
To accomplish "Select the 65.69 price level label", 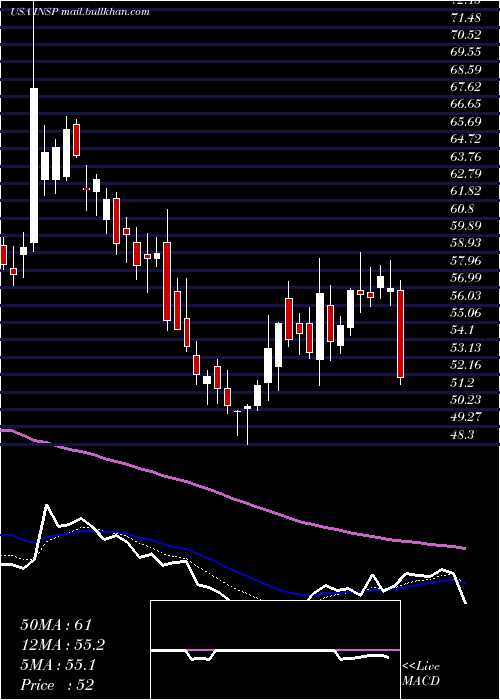I will click(467, 122).
